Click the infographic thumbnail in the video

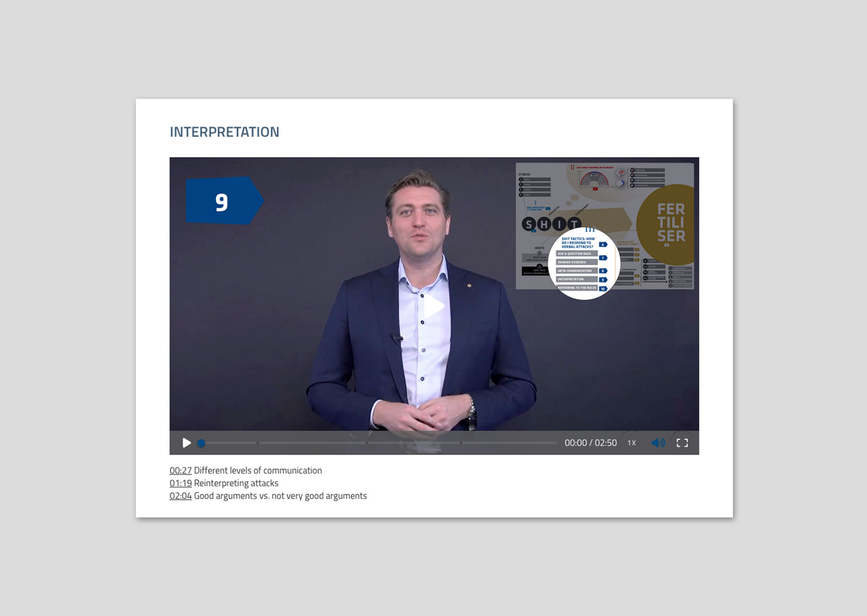tap(605, 226)
